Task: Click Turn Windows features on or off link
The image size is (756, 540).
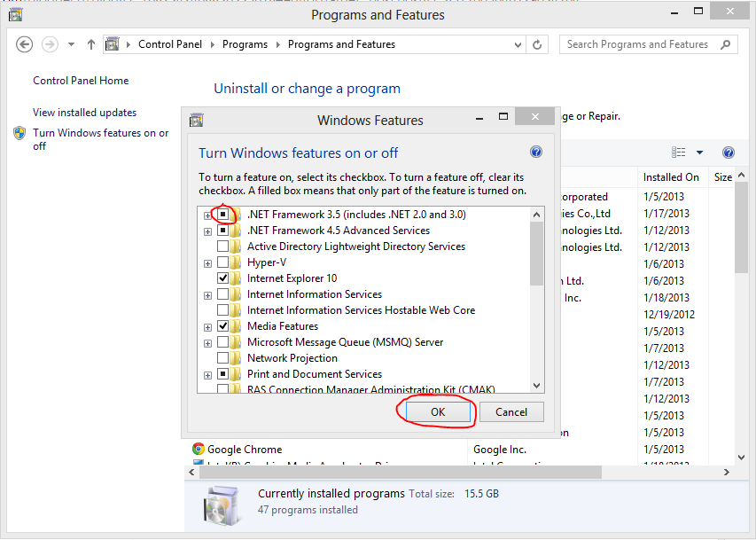Action: 101,139
